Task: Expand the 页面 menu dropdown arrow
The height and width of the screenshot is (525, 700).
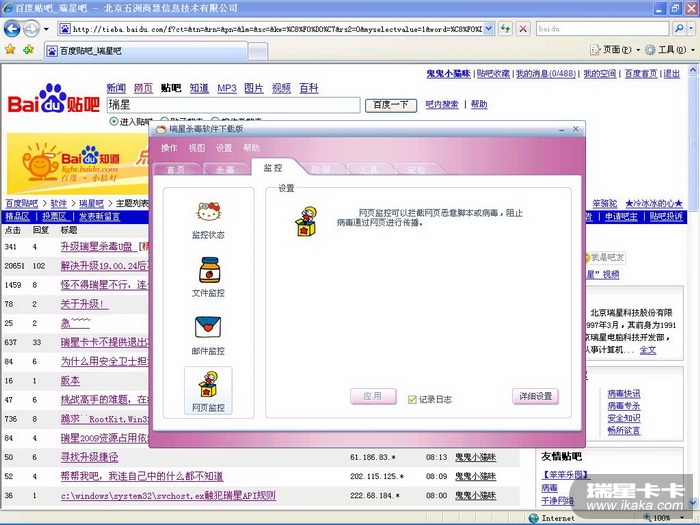Action: tap(638, 50)
